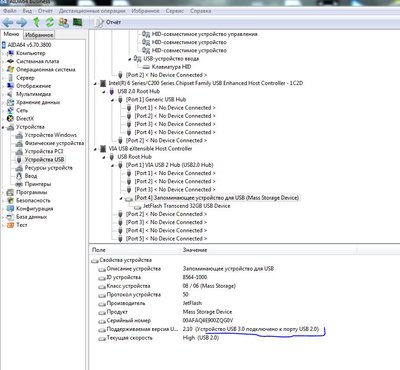400x370 pixels.
Task: Collapse the Port 4 Mass Storage Device node
Action: coord(121,198)
